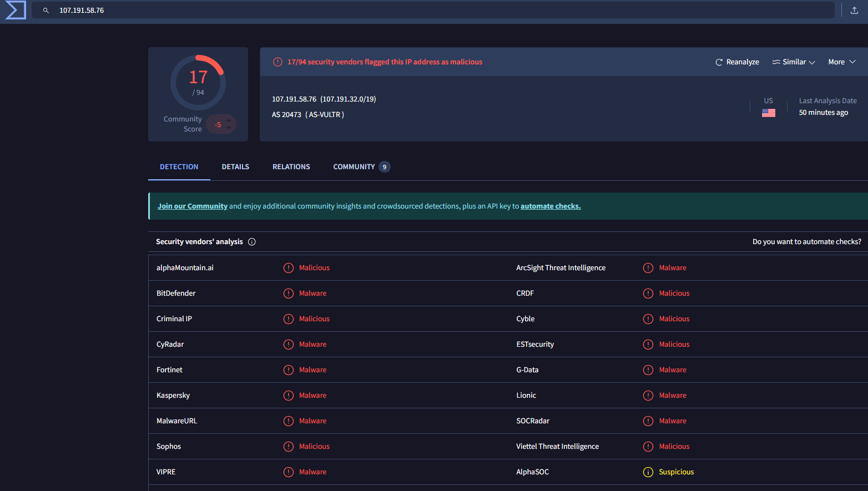
Task: Click the Reanalyze refresh icon
Action: tap(719, 62)
